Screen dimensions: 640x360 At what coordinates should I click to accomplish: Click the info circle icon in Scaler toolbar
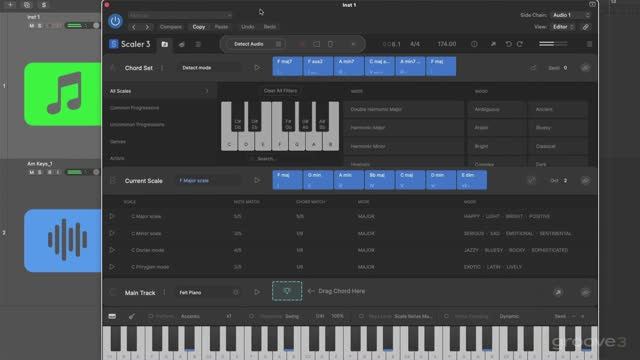click(474, 44)
